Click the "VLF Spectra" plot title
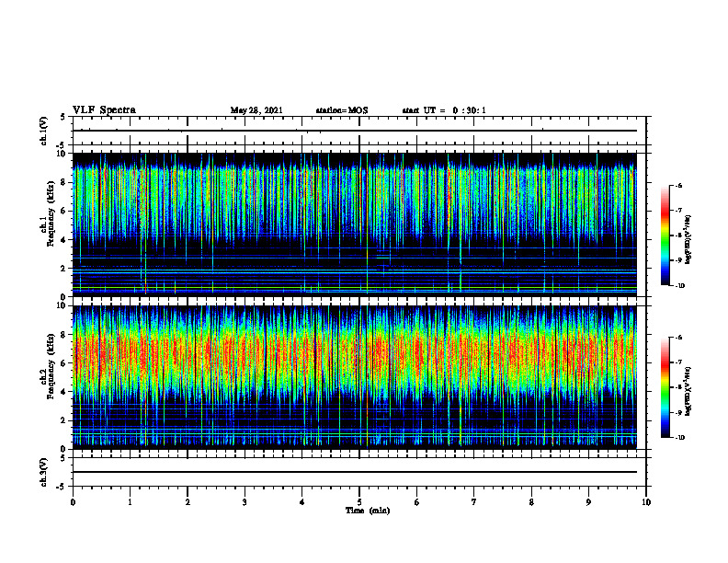 (105, 110)
